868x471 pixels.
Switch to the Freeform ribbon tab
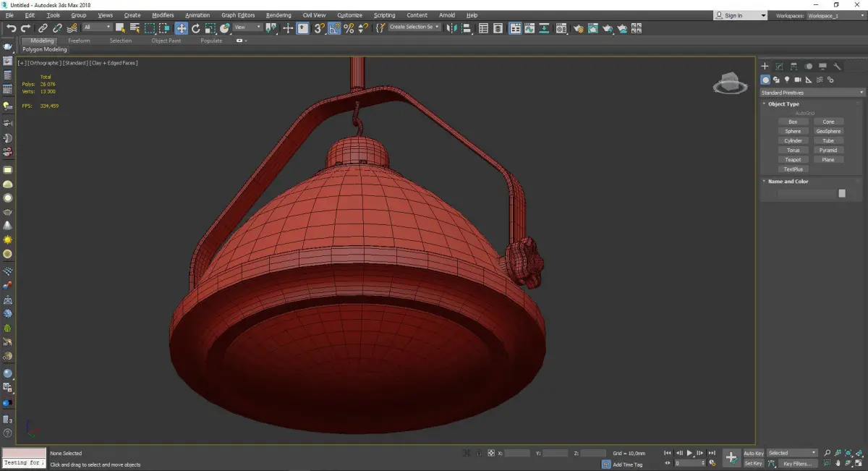79,41
